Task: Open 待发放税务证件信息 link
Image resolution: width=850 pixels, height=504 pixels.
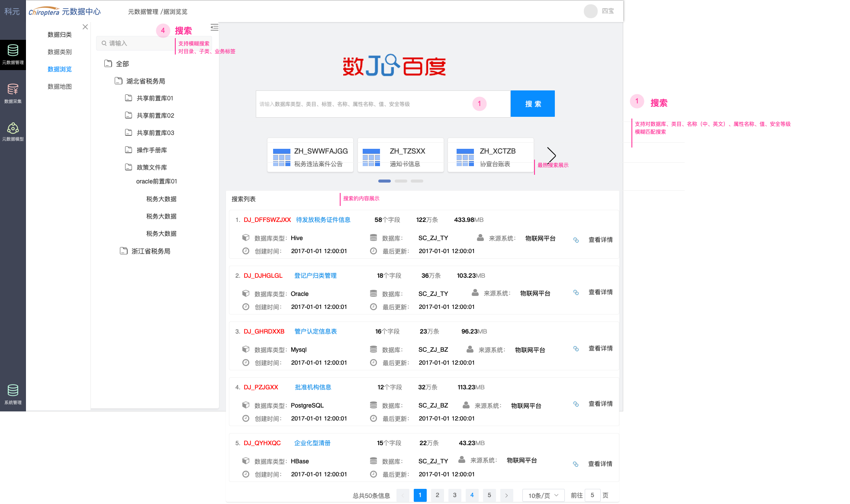Action: pyautogui.click(x=323, y=220)
